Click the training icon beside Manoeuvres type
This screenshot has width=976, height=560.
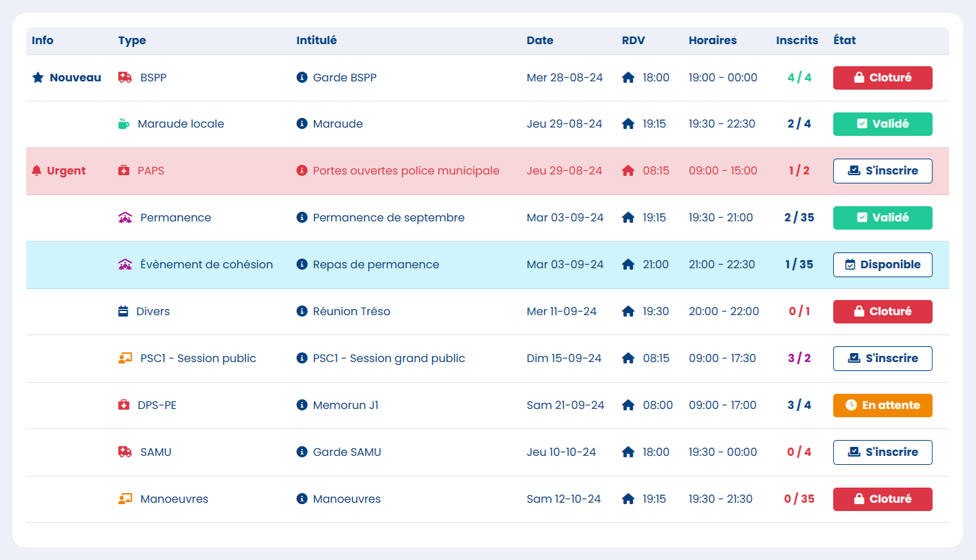click(x=125, y=499)
